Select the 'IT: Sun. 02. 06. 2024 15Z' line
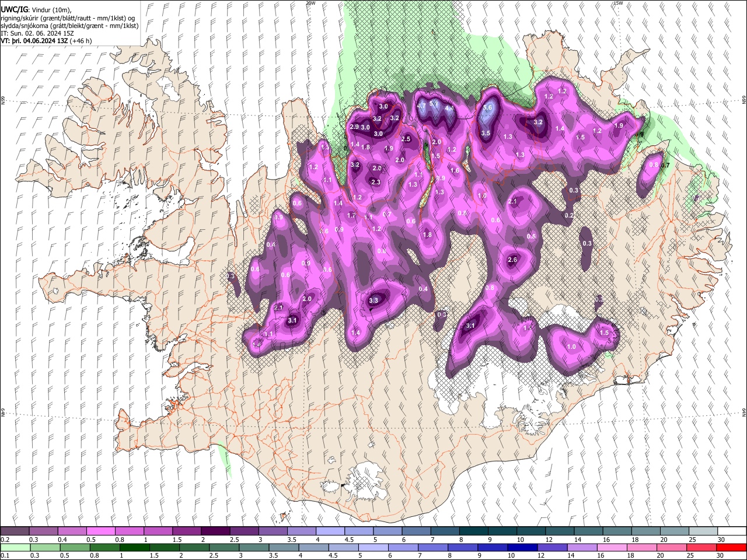747x560 pixels. pyautogui.click(x=37, y=33)
